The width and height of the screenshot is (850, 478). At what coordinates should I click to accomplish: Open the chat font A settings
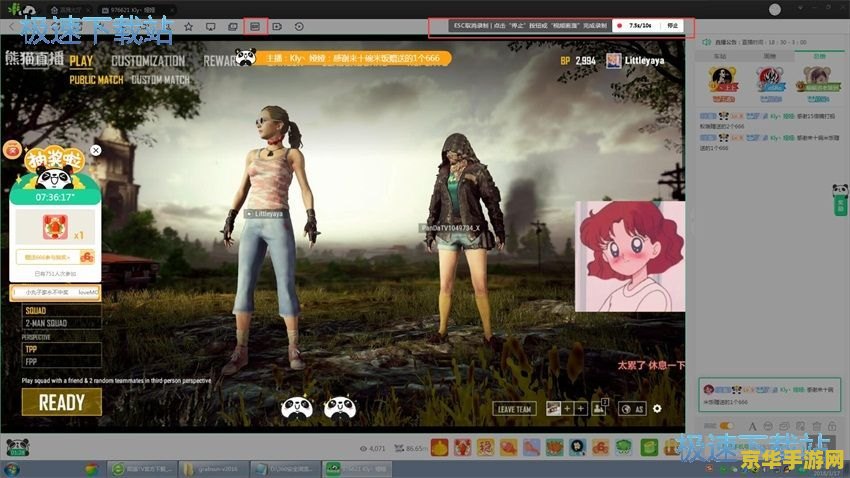pos(752,427)
